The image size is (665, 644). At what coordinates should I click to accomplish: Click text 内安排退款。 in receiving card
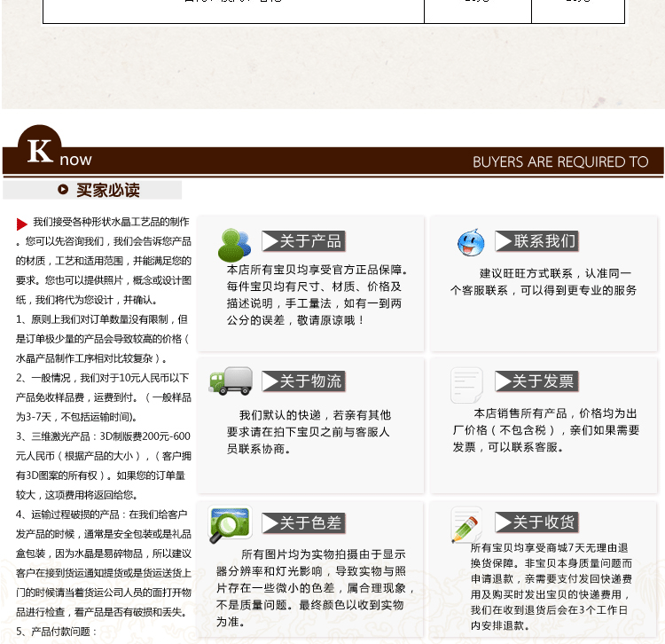499,625
